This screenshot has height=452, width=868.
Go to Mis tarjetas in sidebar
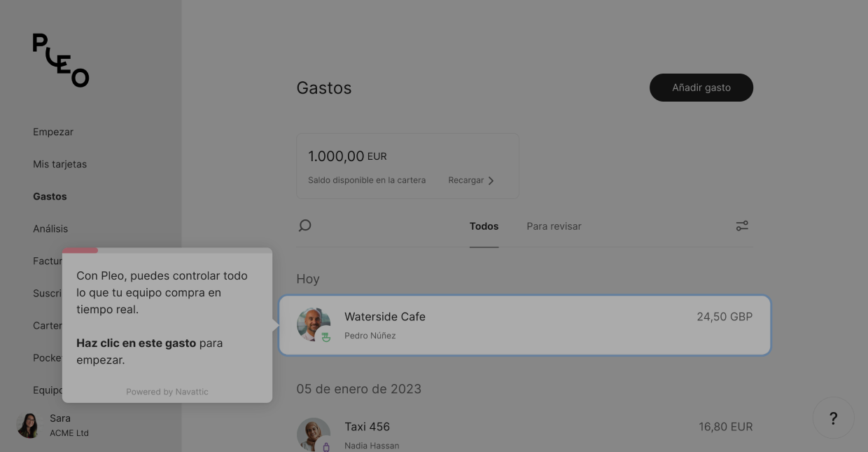[x=60, y=164]
